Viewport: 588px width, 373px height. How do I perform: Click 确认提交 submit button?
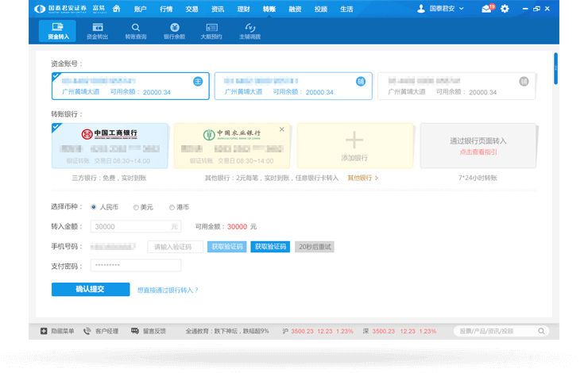point(91,289)
